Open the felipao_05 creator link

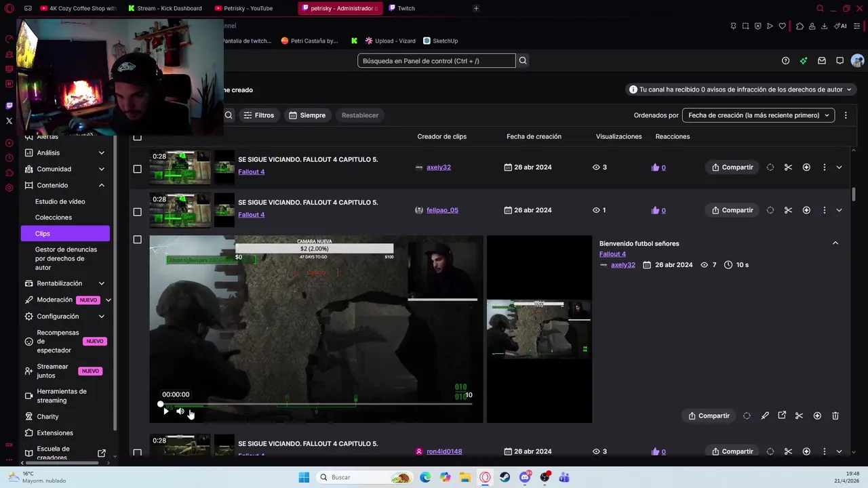click(x=442, y=210)
